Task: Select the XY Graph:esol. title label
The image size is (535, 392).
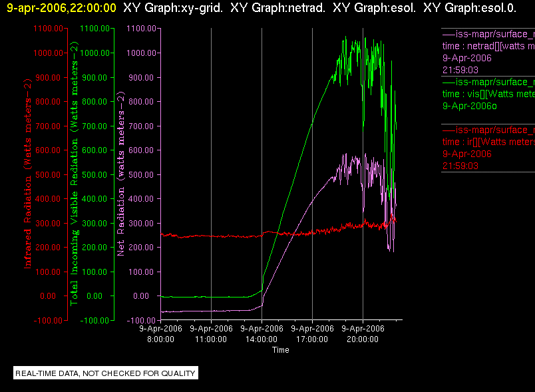Action: pyautogui.click(x=374, y=8)
